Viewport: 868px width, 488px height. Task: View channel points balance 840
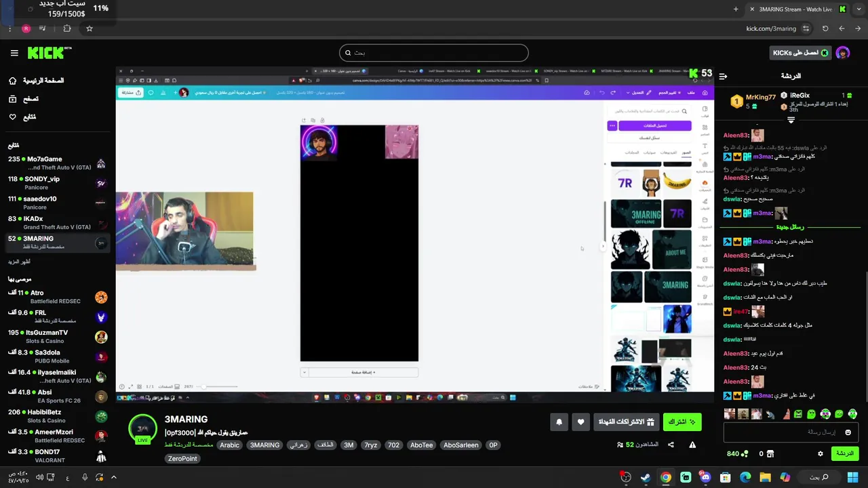737,453
